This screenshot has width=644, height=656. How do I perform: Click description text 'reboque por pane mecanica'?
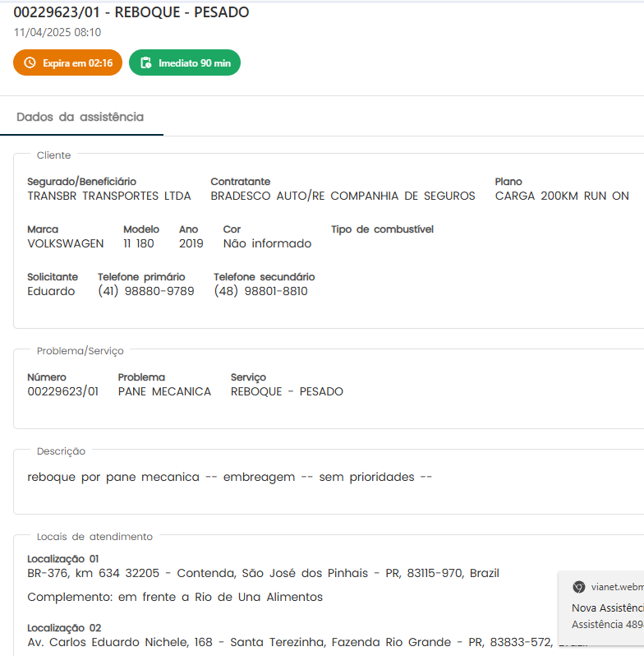coord(113,477)
